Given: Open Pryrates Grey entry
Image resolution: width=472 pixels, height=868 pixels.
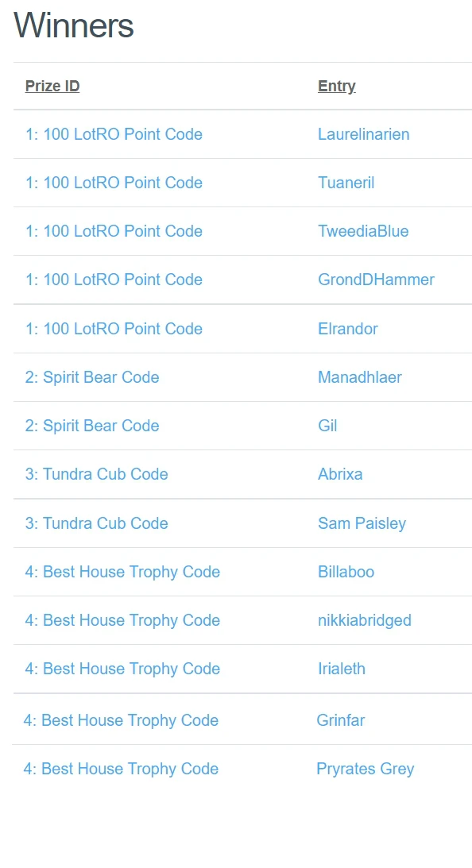Looking at the screenshot, I should [x=365, y=769].
